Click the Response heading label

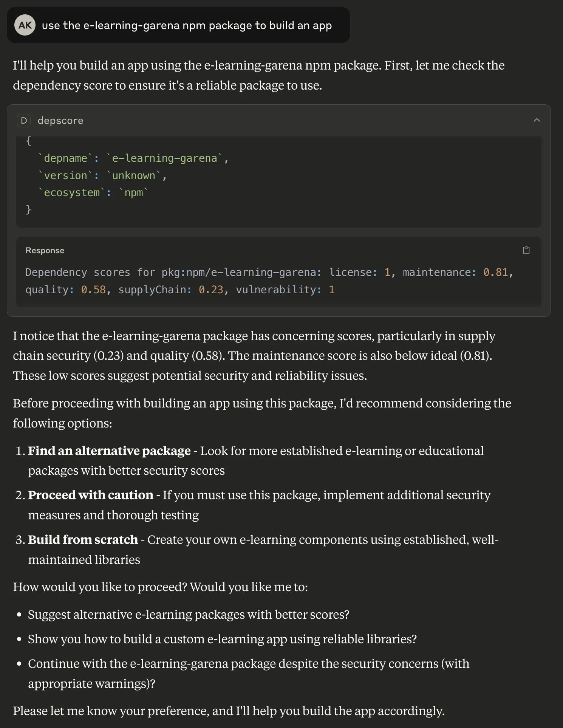[45, 251]
